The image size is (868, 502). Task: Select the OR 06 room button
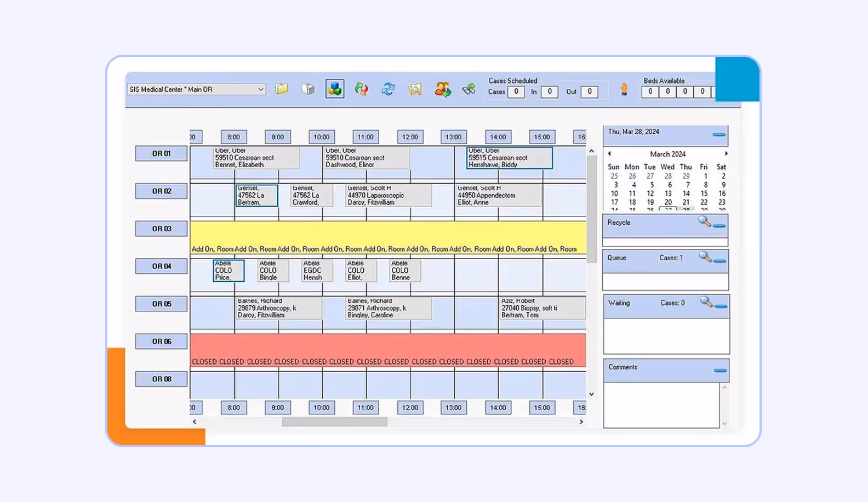[x=162, y=341]
